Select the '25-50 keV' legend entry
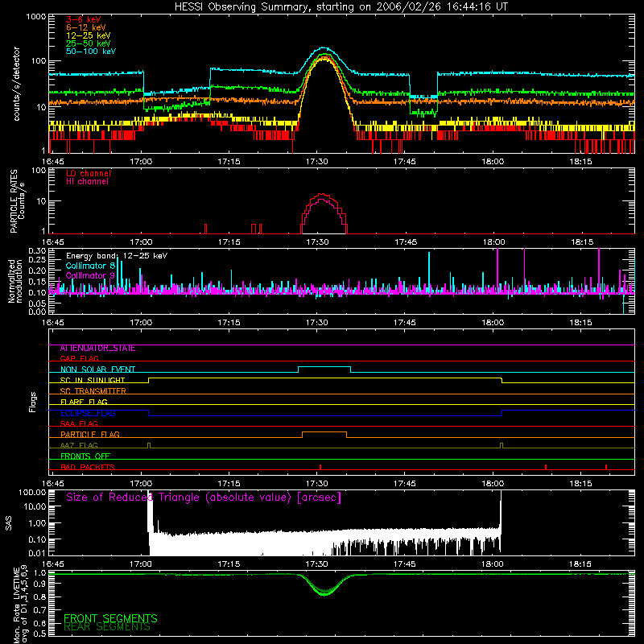The height and width of the screenshot is (644, 644). 89,43
